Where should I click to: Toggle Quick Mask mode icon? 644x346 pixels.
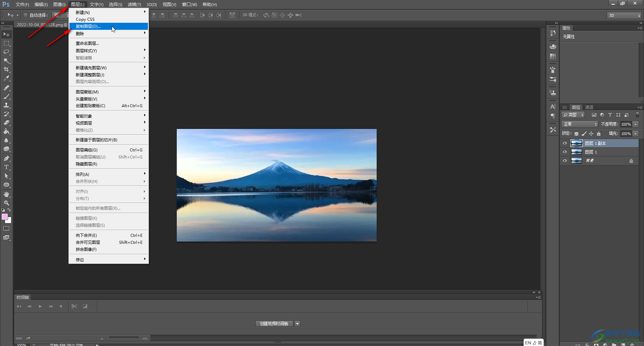pyautogui.click(x=6, y=228)
